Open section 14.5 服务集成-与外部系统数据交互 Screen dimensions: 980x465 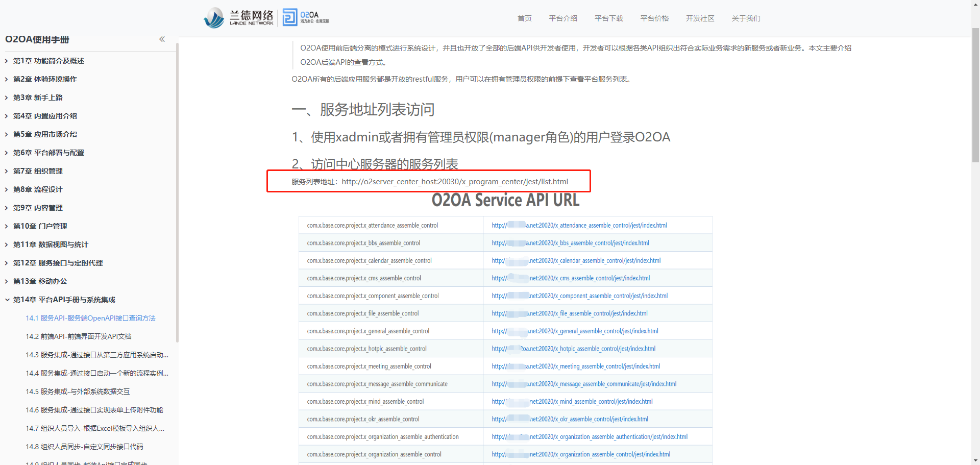click(78, 391)
